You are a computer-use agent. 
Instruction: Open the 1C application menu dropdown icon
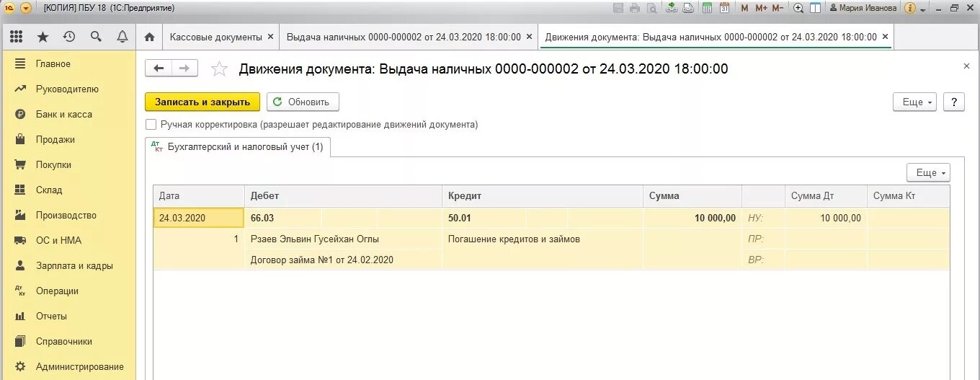[x=25, y=8]
